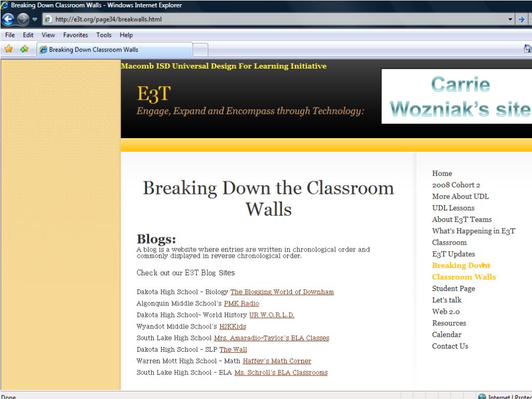Click the Favorites Center star icon

click(8, 49)
